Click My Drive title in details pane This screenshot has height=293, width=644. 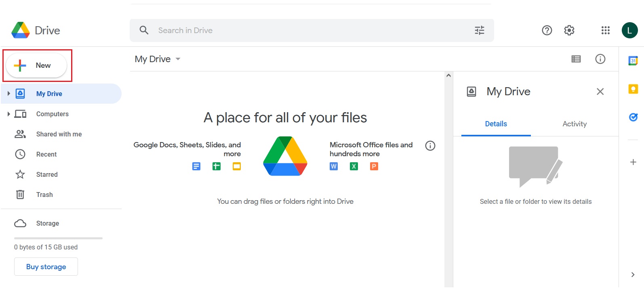pyautogui.click(x=508, y=92)
